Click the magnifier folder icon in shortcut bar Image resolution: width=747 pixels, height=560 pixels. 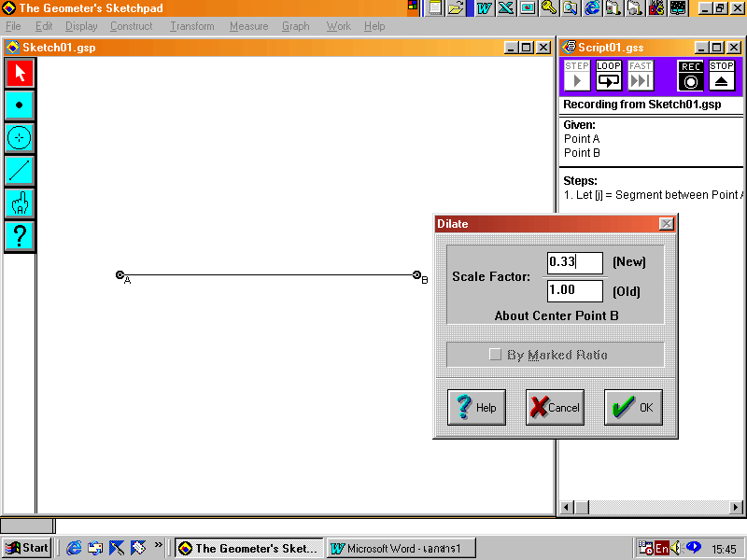571,8
